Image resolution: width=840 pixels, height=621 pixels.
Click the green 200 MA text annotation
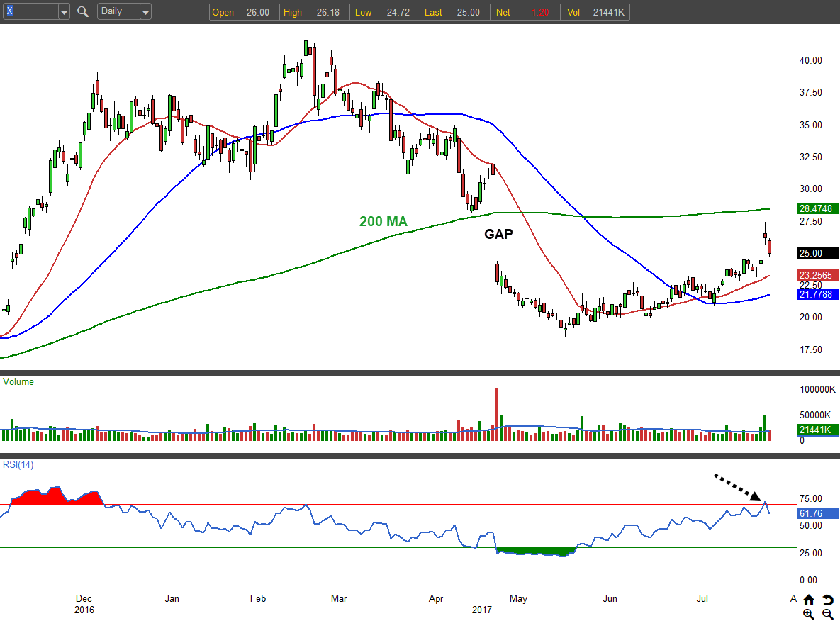tap(383, 222)
